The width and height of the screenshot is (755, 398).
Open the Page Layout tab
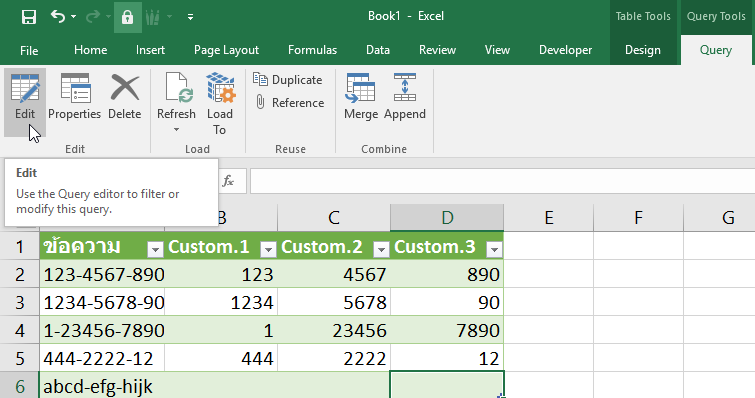(x=226, y=50)
